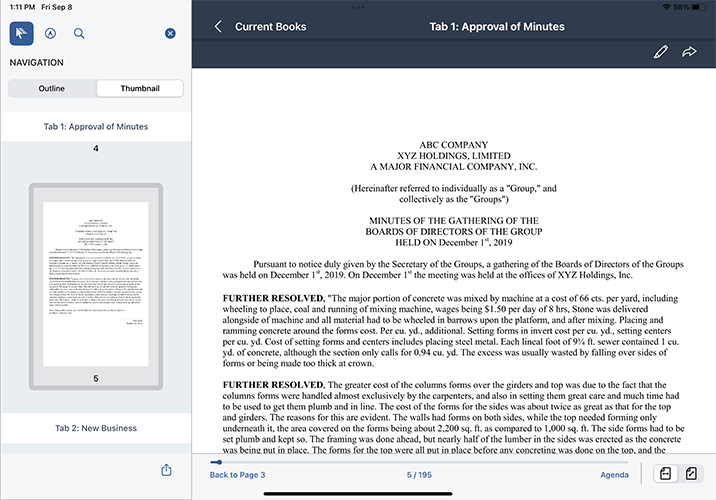
Task: Switch to the Outline view
Action: (52, 88)
